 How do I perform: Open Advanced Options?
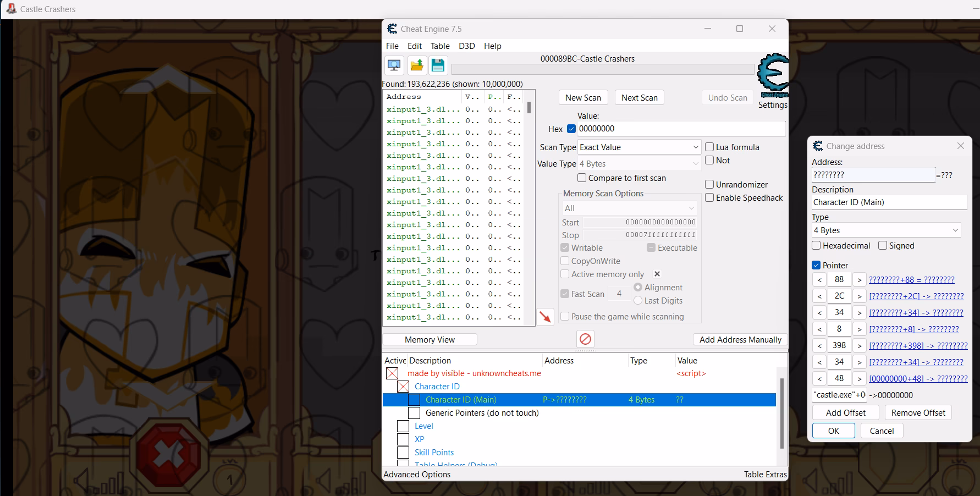click(x=417, y=474)
